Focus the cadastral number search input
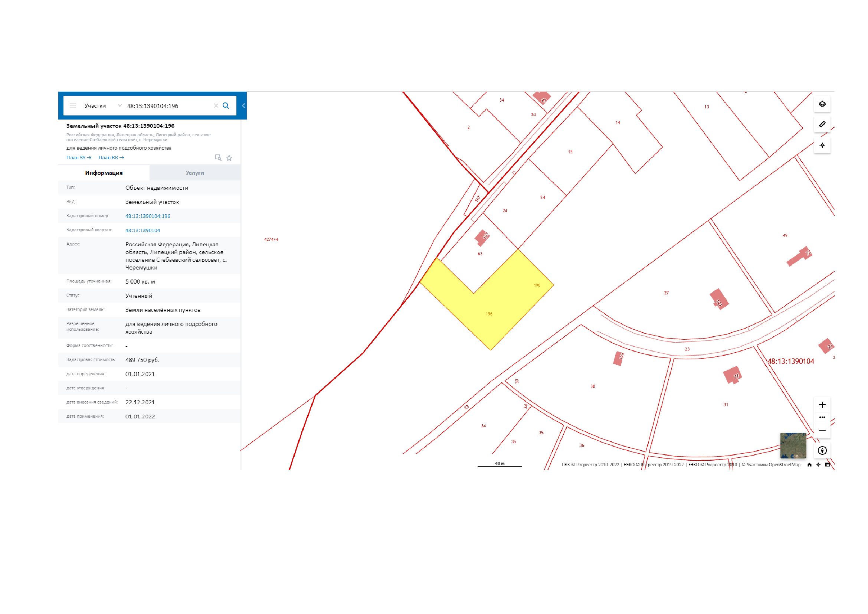 point(168,106)
